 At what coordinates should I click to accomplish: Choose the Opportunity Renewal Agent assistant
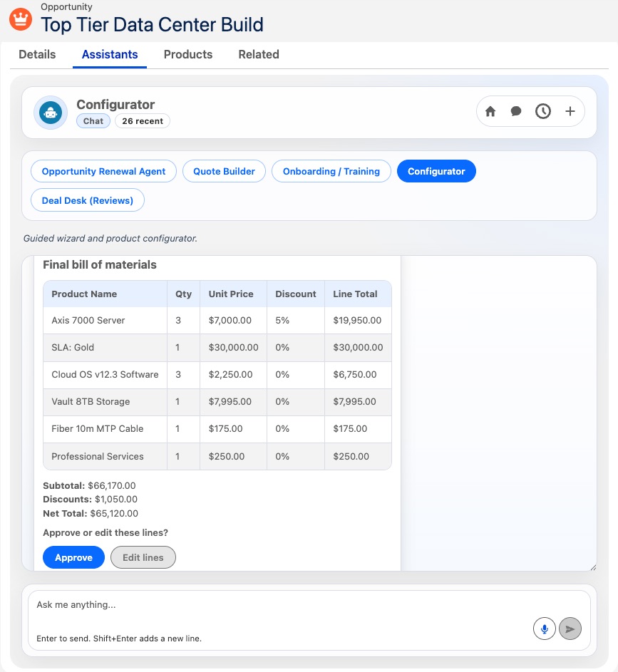[103, 172]
